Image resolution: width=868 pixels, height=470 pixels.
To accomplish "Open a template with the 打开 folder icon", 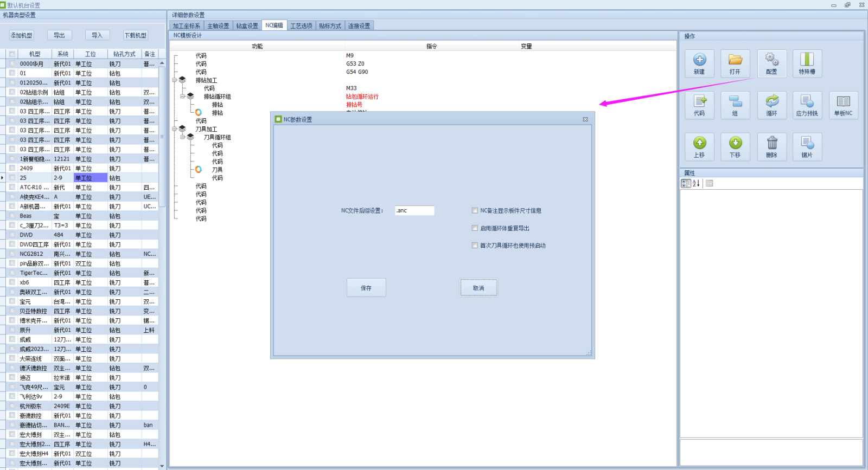I will [x=735, y=63].
